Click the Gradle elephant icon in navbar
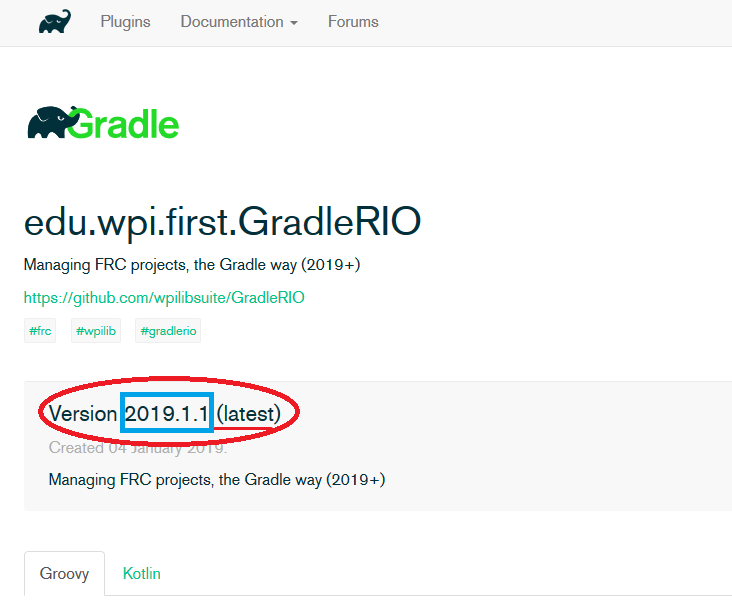732x612 pixels. point(55,21)
